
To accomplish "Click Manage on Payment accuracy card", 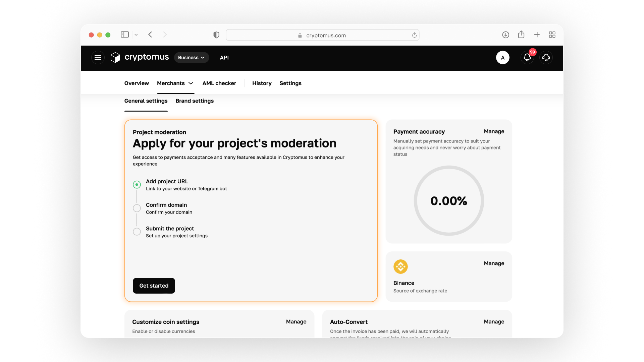I will 494,131.
